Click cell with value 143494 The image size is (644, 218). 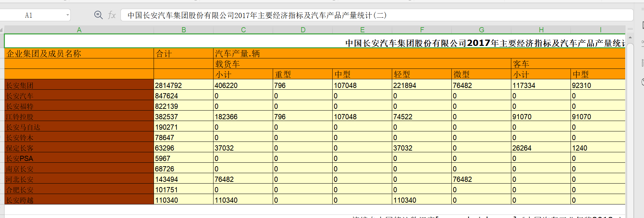click(x=184, y=179)
